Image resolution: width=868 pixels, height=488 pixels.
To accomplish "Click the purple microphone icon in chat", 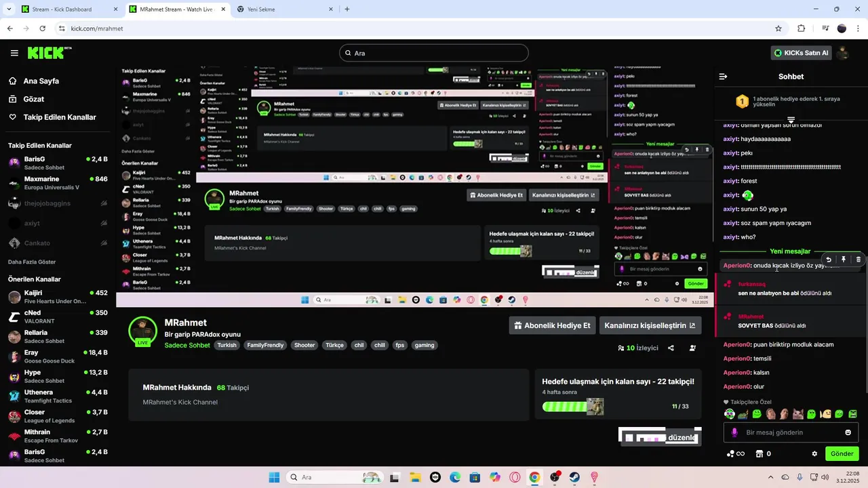I will pyautogui.click(x=734, y=432).
